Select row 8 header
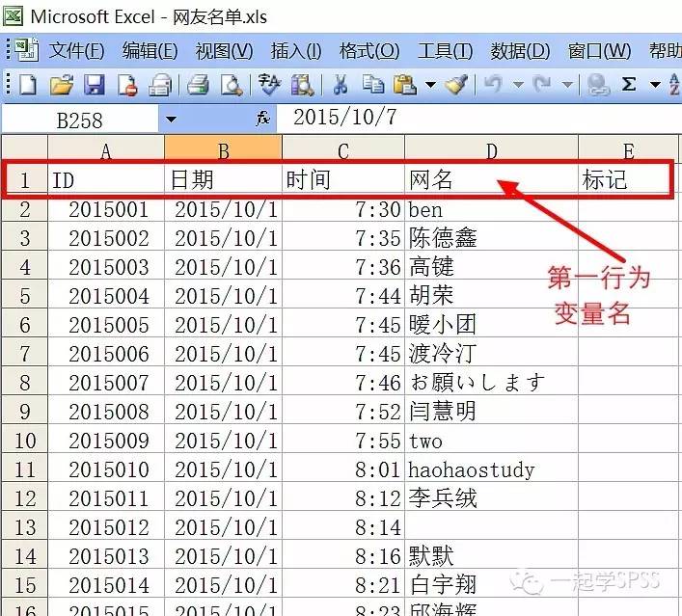The height and width of the screenshot is (616, 682). coord(25,383)
